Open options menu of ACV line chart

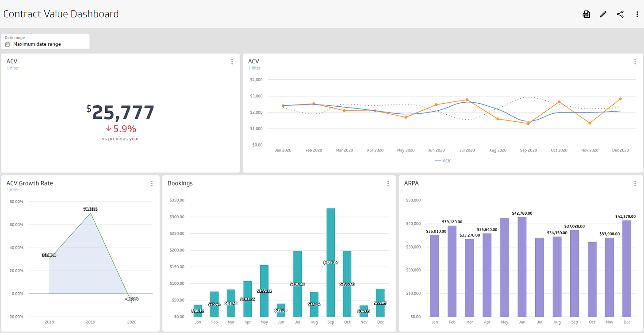coord(635,62)
